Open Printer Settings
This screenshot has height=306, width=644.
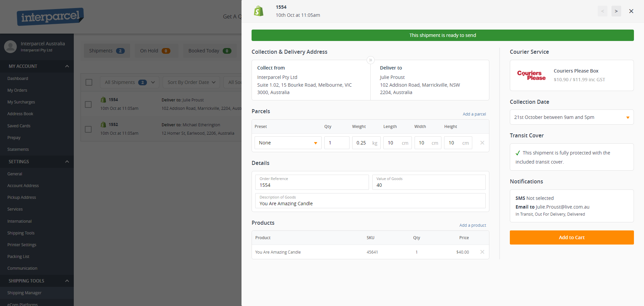pos(22,245)
